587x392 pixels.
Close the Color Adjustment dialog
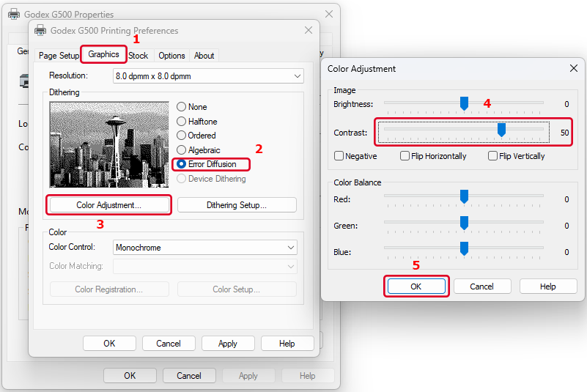tap(573, 68)
